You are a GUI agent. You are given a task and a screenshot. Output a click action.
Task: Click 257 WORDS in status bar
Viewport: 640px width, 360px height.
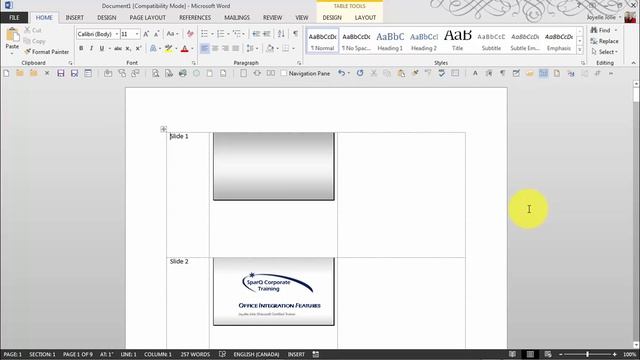pyautogui.click(x=195, y=354)
